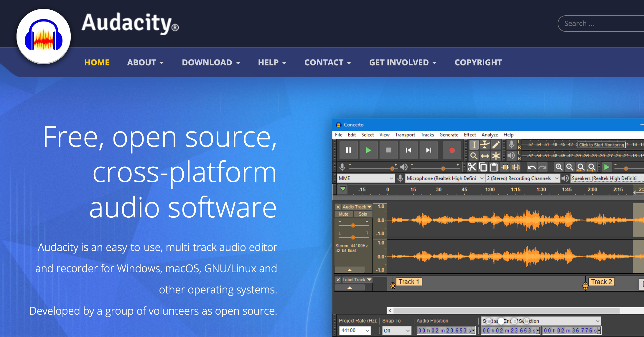Close the Label Track with its X
Image resolution: width=644 pixels, height=337 pixels.
click(338, 280)
